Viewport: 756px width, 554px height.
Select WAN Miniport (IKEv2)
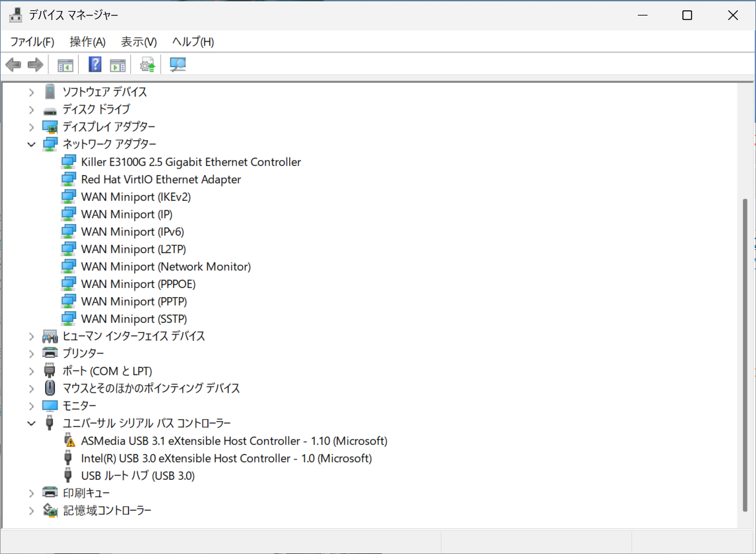click(x=136, y=197)
